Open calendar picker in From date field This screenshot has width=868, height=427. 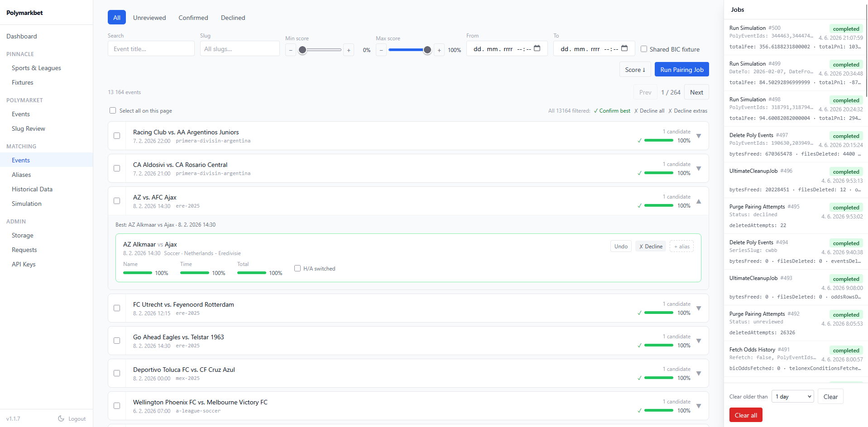click(x=537, y=48)
